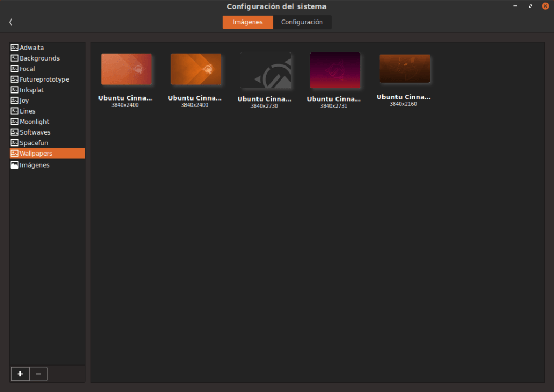This screenshot has height=392, width=554.
Task: Open the Moonlight collection
Action: pyautogui.click(x=35, y=122)
